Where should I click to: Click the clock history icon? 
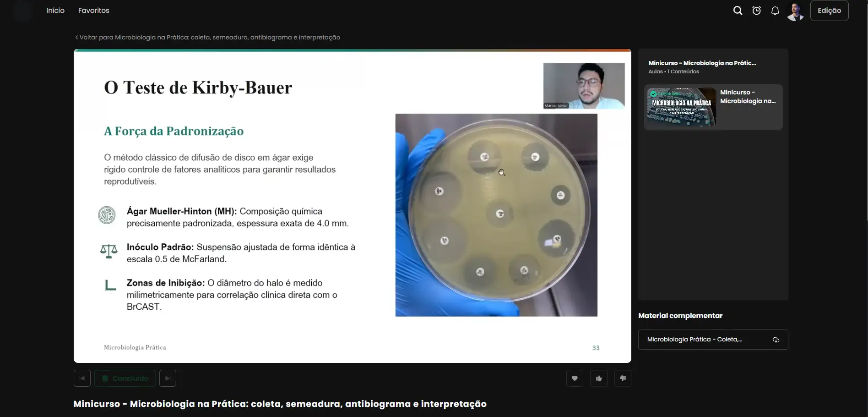pyautogui.click(x=756, y=11)
